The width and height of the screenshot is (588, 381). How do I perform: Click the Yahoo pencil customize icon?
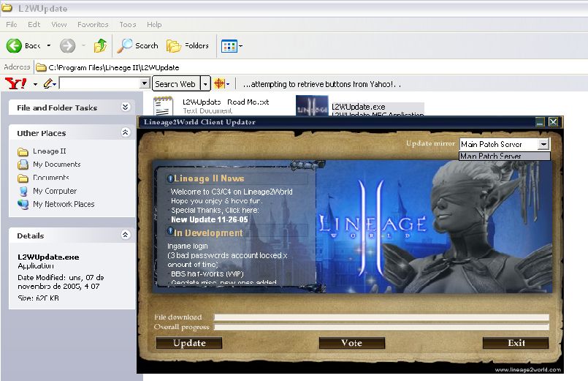pyautogui.click(x=48, y=83)
